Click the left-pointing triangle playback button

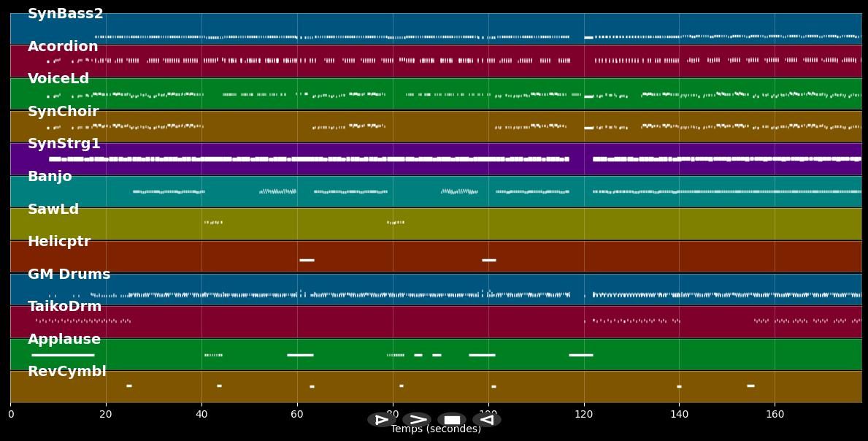click(x=486, y=420)
